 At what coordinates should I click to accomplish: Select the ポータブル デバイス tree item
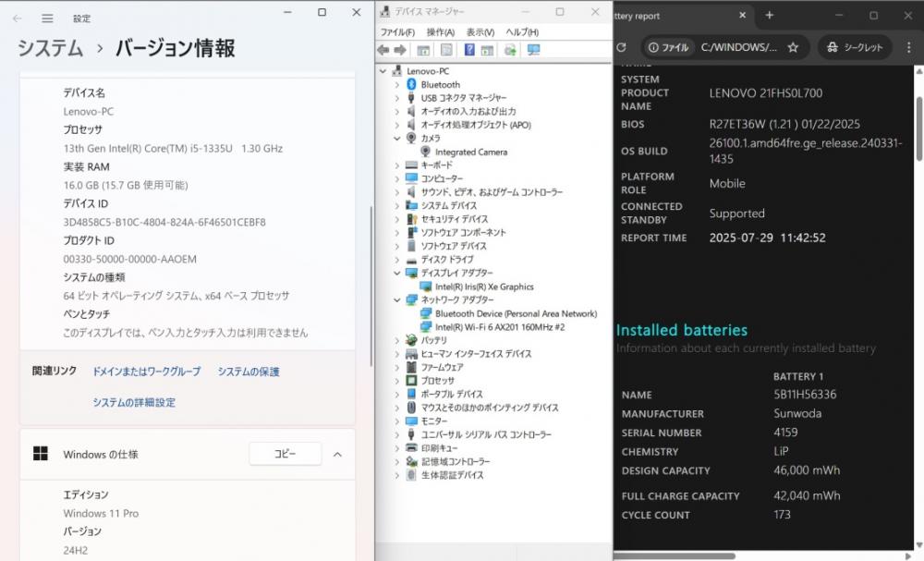452,394
